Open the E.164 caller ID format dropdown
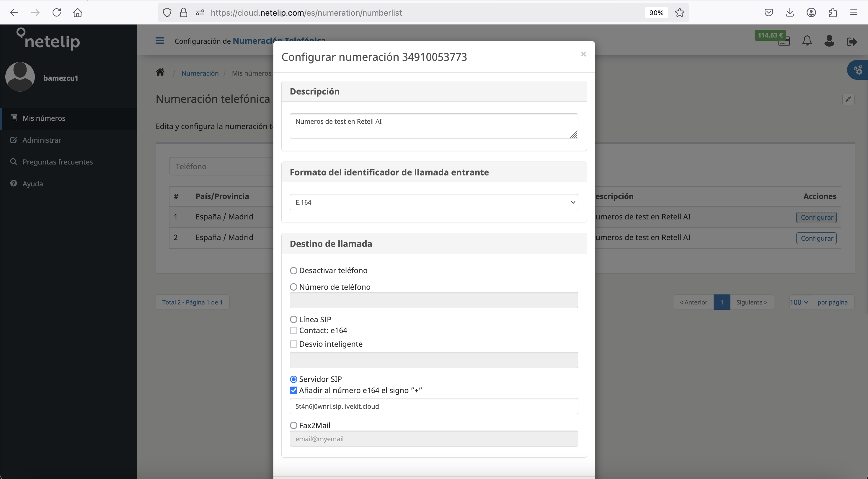Screen dimensions: 868x479 tap(434, 202)
